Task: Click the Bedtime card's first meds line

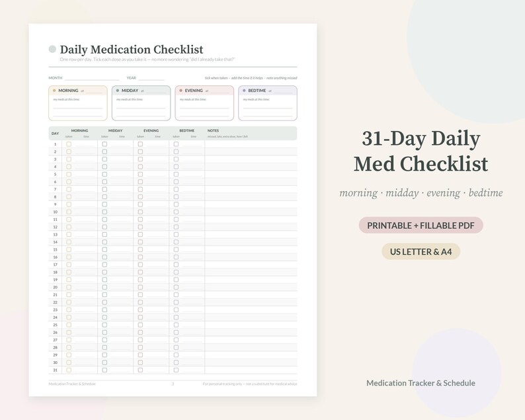Action: pyautogui.click(x=268, y=106)
